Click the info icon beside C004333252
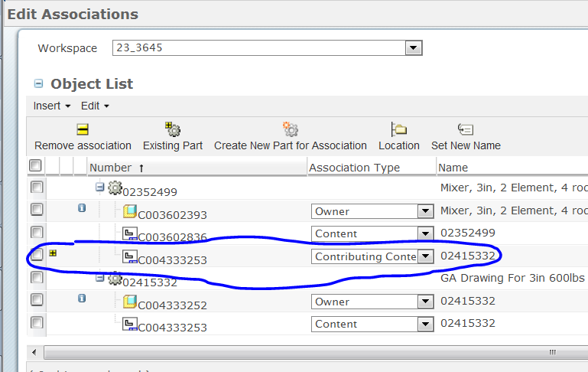This screenshot has width=588, height=372. [82, 298]
